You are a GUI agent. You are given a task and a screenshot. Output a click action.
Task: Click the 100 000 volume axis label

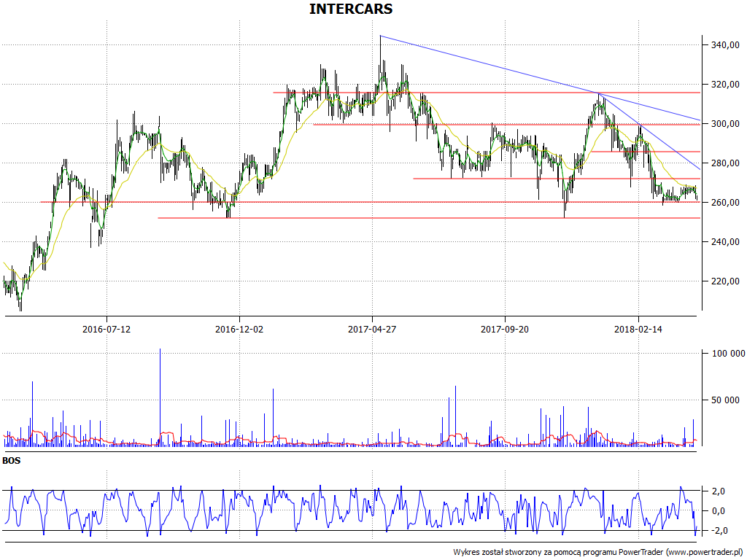729,354
